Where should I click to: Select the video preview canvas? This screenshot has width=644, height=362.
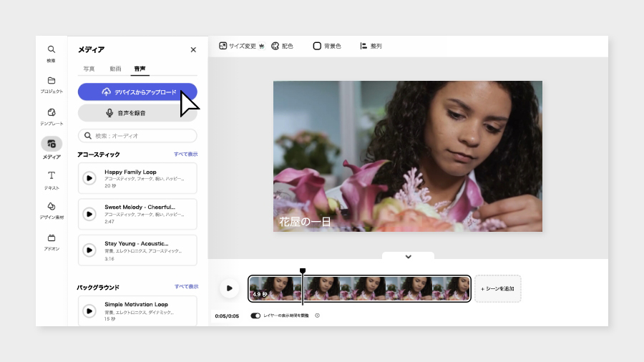(x=408, y=157)
